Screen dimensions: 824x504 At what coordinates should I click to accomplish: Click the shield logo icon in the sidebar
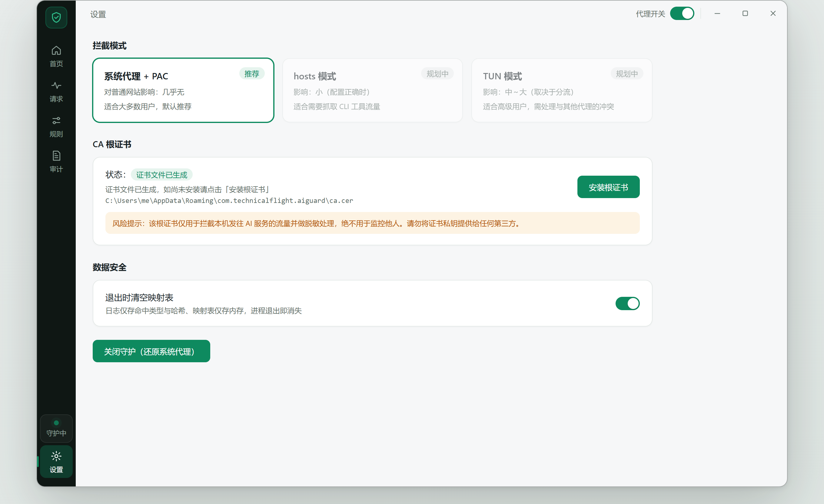pyautogui.click(x=56, y=17)
